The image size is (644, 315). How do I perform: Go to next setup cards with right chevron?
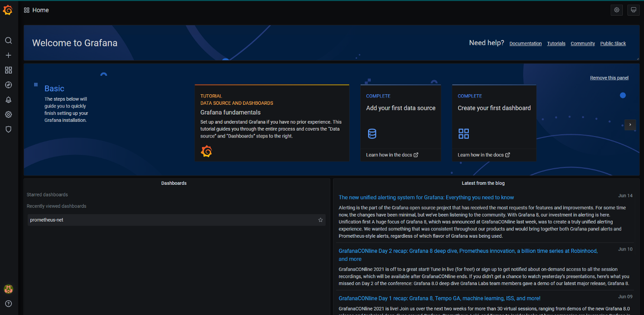630,125
